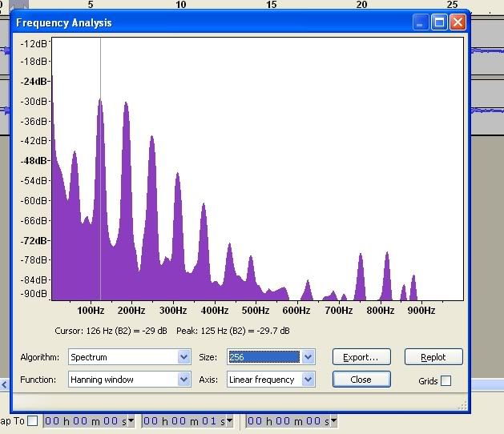Maximize the Frequency Analysis window
This screenshot has width=504, height=434.
(439, 22)
